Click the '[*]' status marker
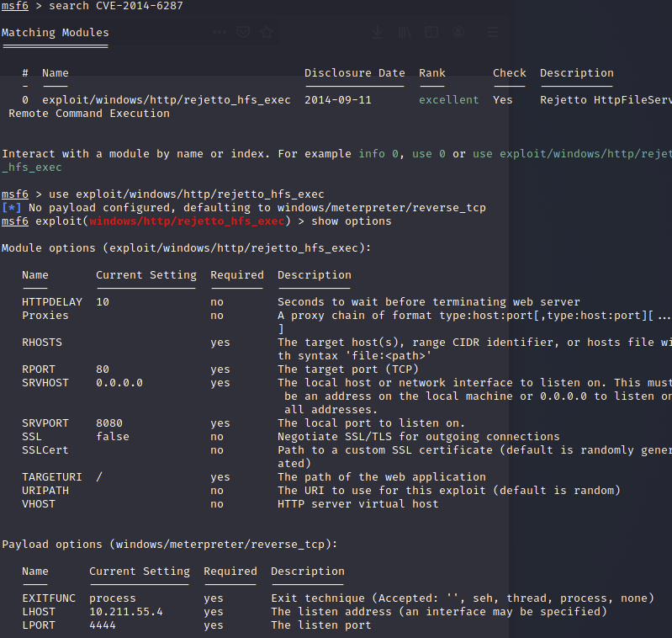 12,208
